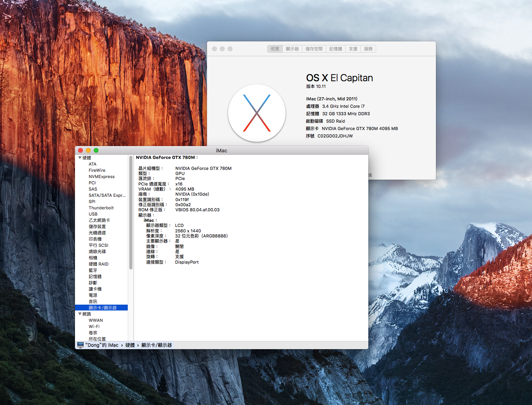Click the sidebar vertical scrollbar
This screenshot has height=405, width=532.
[131, 213]
